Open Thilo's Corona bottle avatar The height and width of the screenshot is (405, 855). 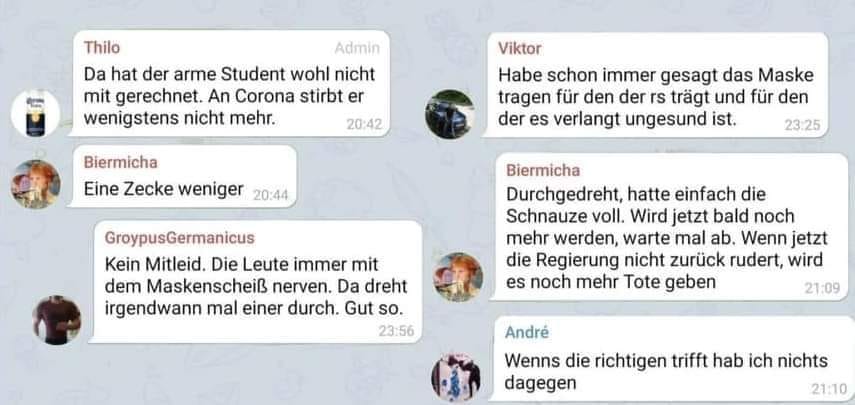(x=35, y=113)
